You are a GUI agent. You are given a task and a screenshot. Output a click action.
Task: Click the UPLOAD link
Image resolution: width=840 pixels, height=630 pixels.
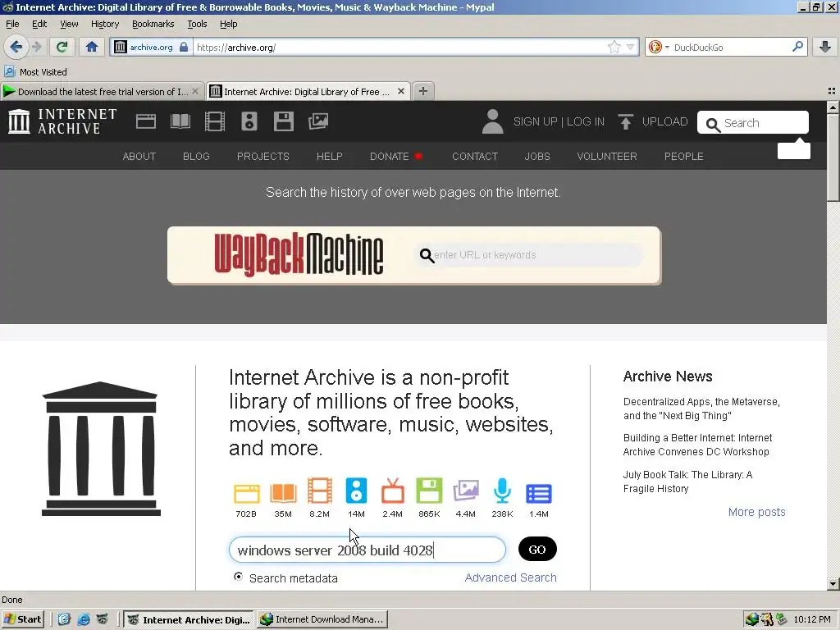(664, 121)
